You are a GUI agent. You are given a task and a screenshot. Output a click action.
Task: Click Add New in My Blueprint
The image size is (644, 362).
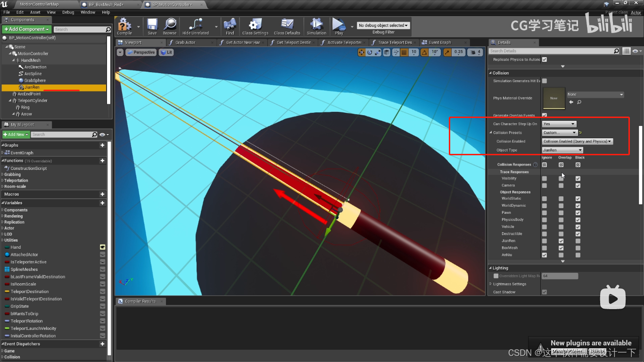[16, 135]
